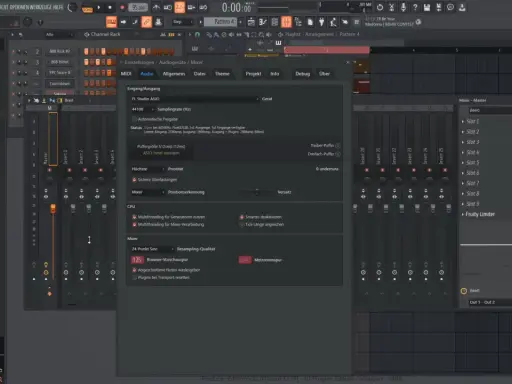Viewport: 512px width, 384px height.
Task: Open the playback tracking Mixer dropdown
Action: tap(148, 192)
